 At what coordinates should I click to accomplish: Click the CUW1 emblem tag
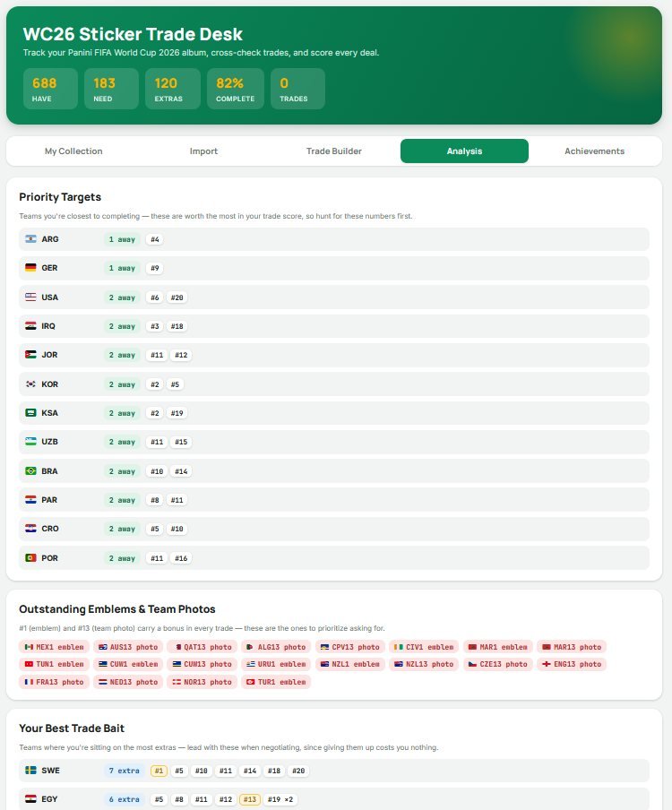pos(128,664)
